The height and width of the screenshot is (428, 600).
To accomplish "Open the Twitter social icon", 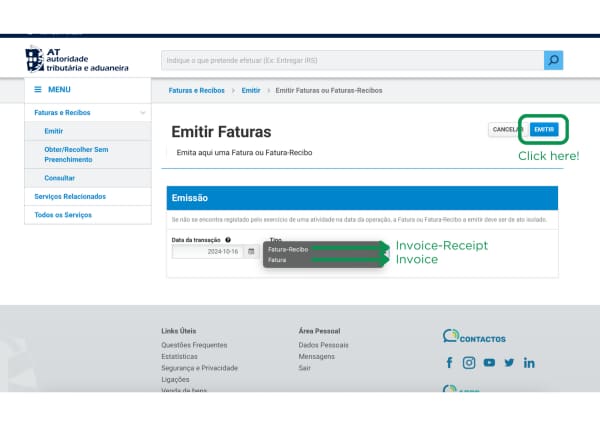I will tap(509, 363).
